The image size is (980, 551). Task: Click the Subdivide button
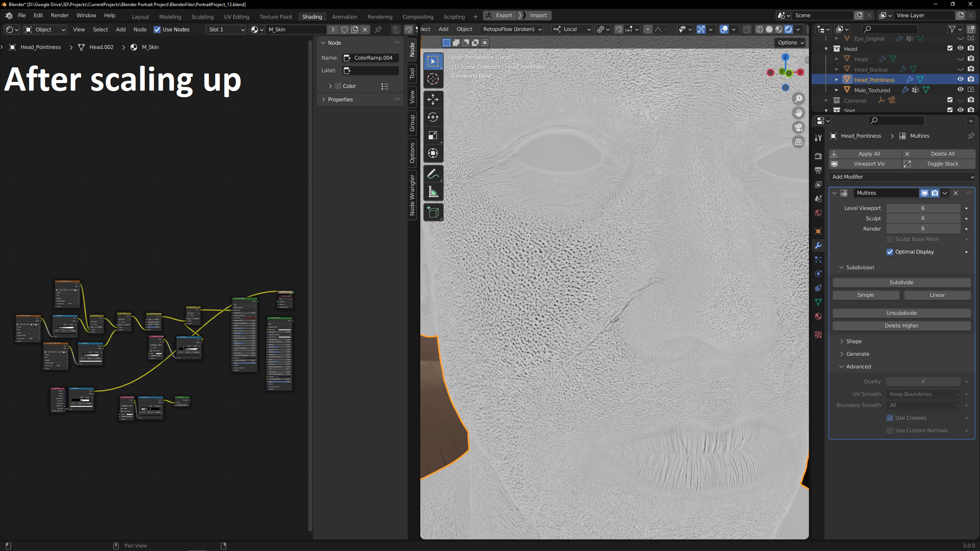902,282
